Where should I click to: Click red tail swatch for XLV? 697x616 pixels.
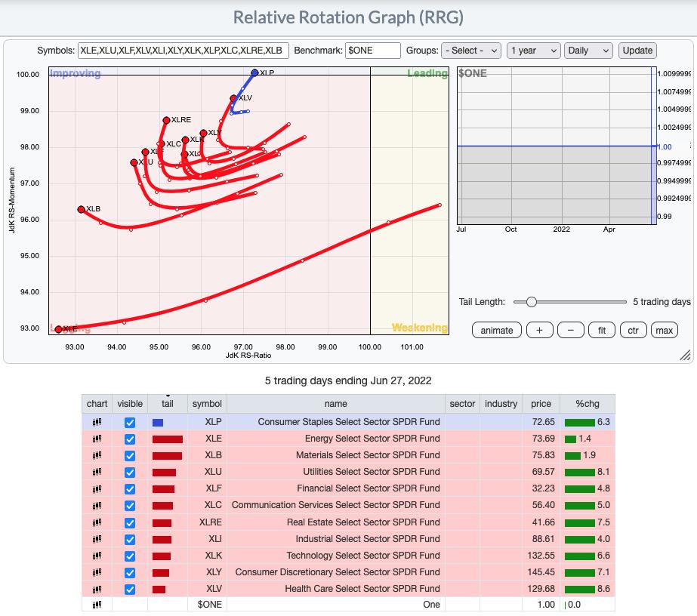coord(159,590)
